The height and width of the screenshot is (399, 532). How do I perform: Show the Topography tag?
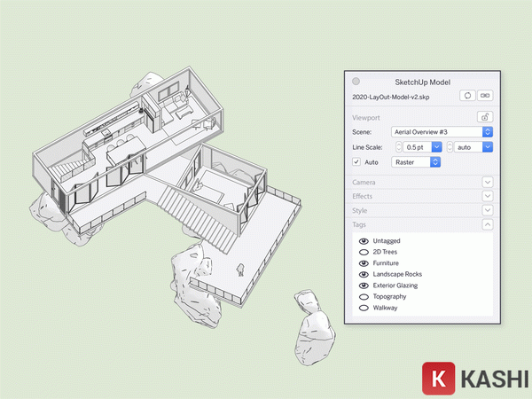(364, 297)
